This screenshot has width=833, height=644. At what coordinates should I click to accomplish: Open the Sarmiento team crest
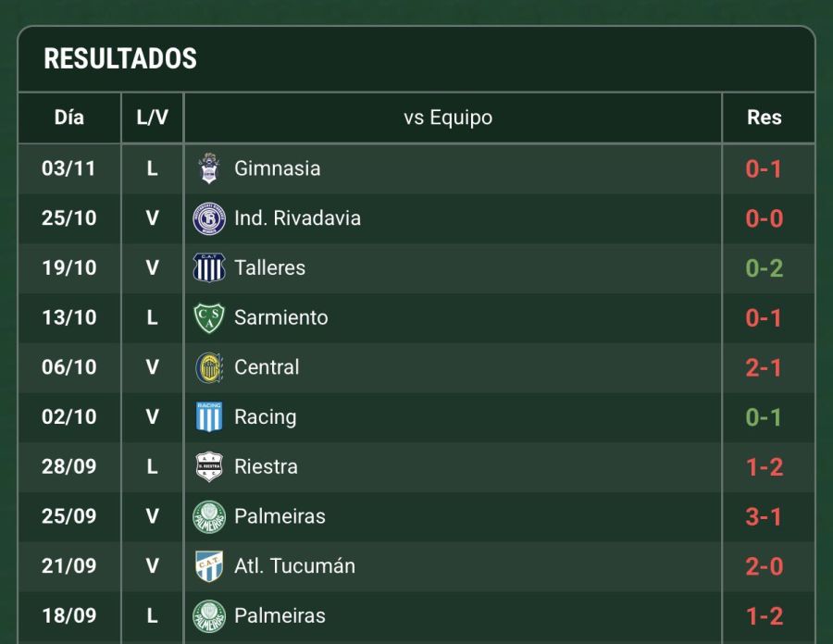[209, 317]
